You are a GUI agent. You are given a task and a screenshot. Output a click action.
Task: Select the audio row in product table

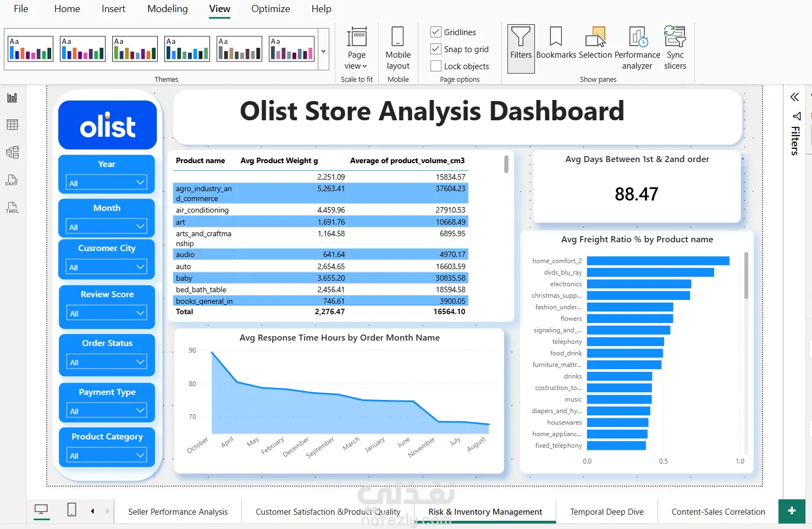pyautogui.click(x=321, y=254)
